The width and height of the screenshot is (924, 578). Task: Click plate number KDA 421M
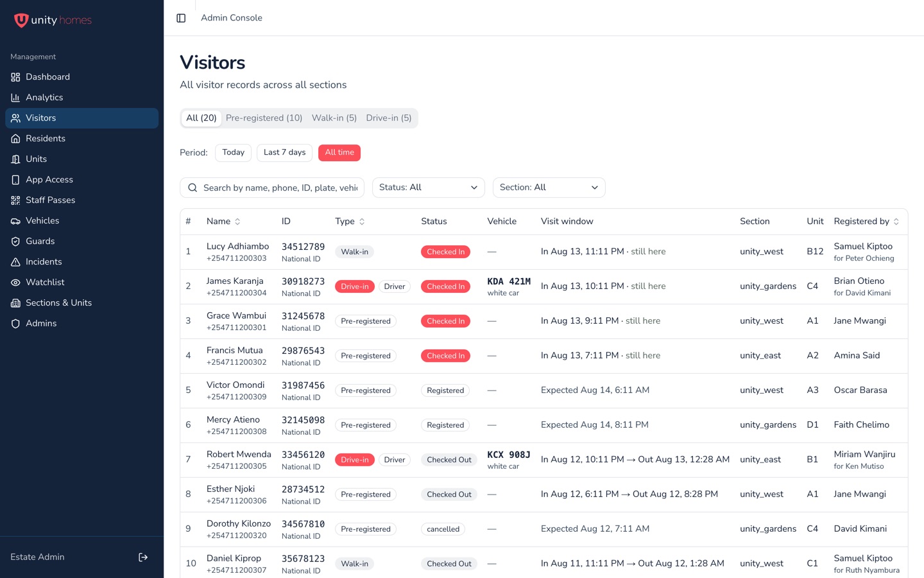[509, 281]
